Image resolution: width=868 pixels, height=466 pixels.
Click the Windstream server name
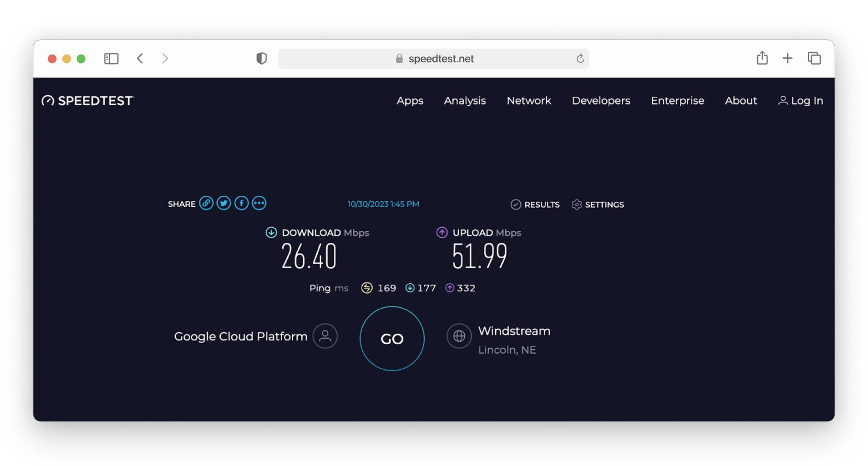[x=514, y=331]
